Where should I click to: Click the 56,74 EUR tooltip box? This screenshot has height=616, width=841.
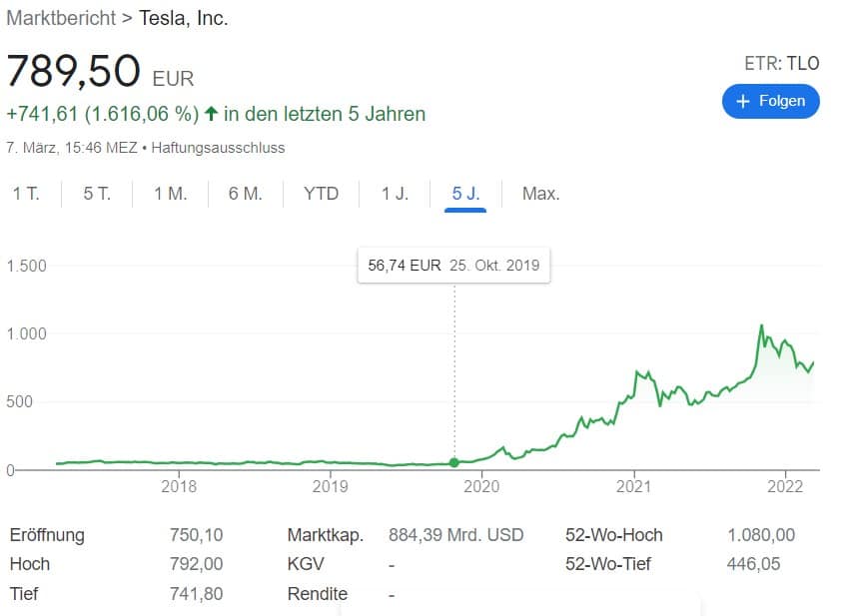point(453,266)
